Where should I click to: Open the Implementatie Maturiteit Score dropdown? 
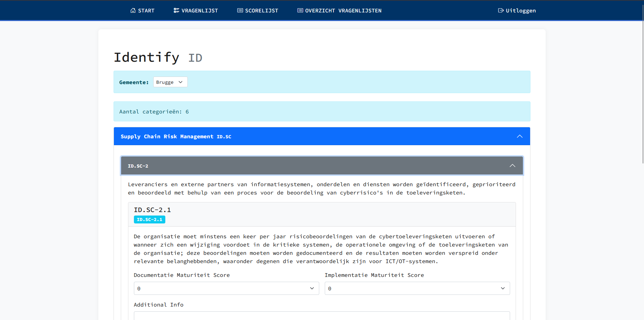(x=417, y=288)
